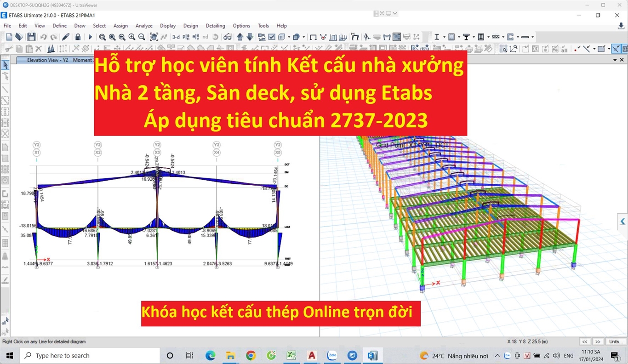Click the Windows Start button
This screenshot has width=628, height=364.
tap(10, 355)
